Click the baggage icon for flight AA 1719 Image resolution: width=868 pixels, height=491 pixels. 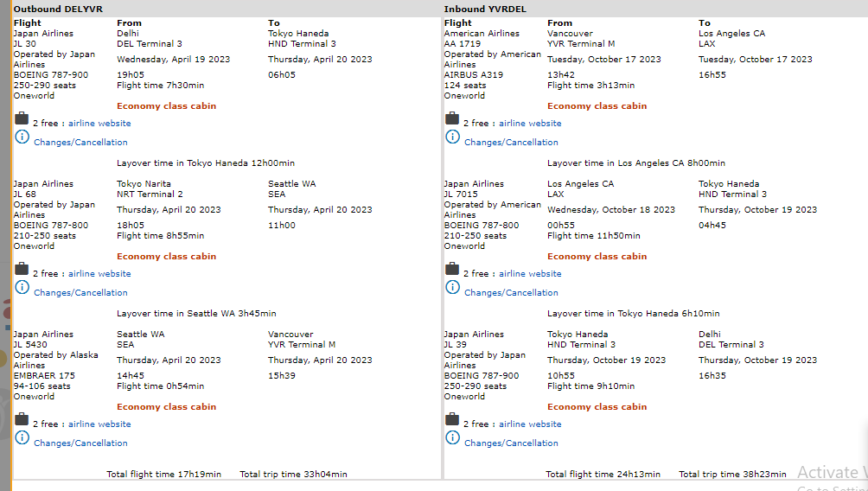click(452, 118)
